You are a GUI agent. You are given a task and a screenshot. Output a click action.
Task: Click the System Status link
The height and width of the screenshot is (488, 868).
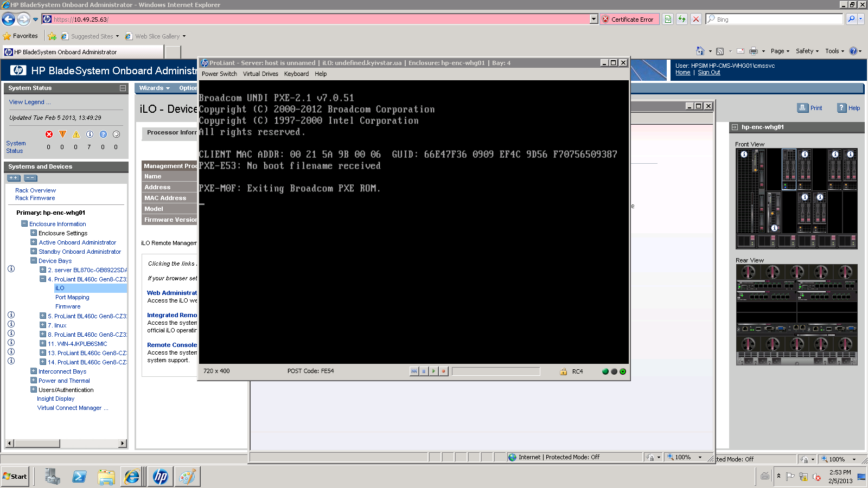[x=16, y=147]
